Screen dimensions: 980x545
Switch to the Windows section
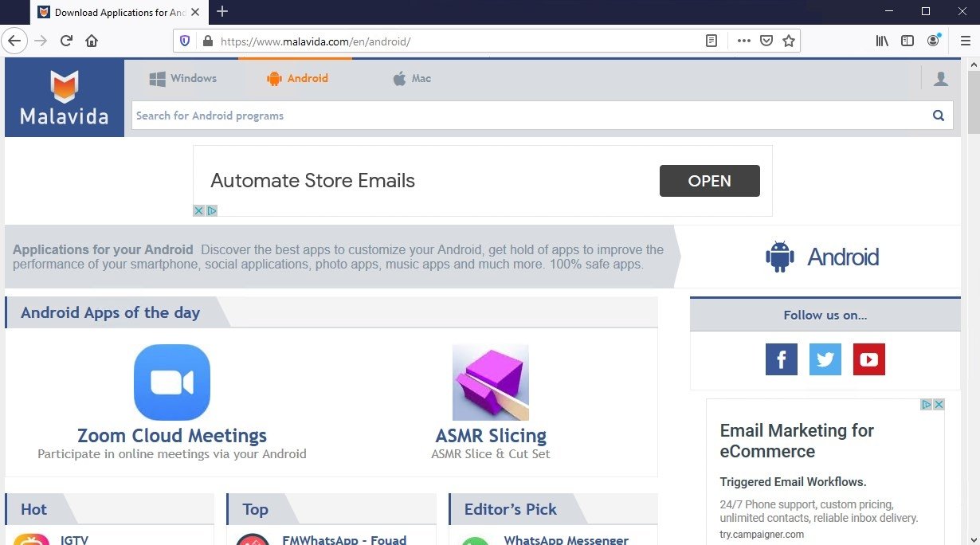(183, 78)
